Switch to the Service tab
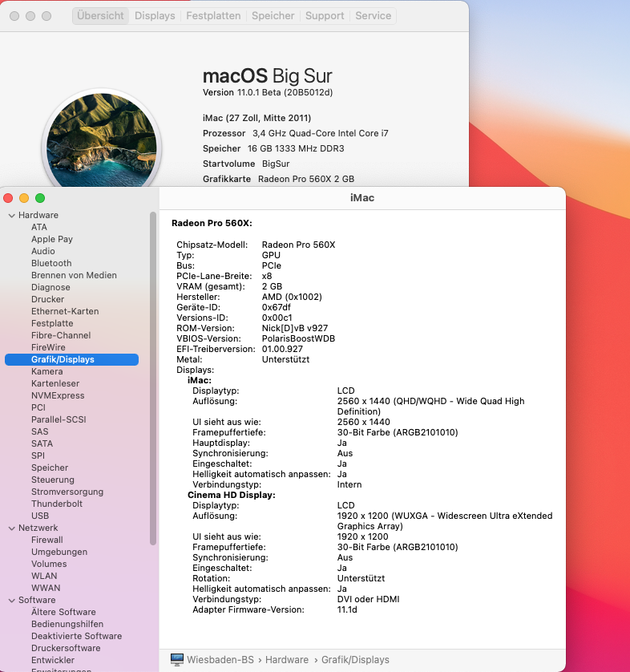This screenshot has width=630, height=672. click(x=373, y=16)
